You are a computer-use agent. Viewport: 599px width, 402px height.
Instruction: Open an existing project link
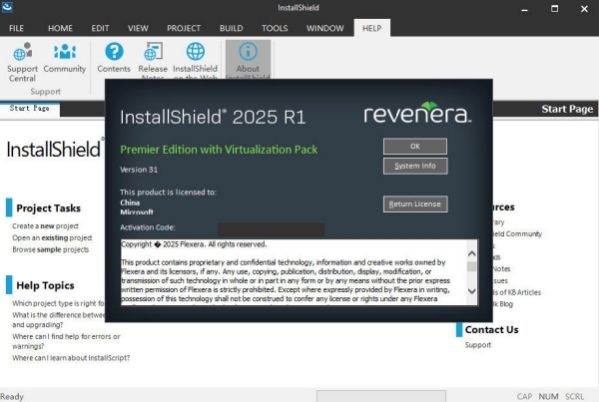[x=52, y=238]
